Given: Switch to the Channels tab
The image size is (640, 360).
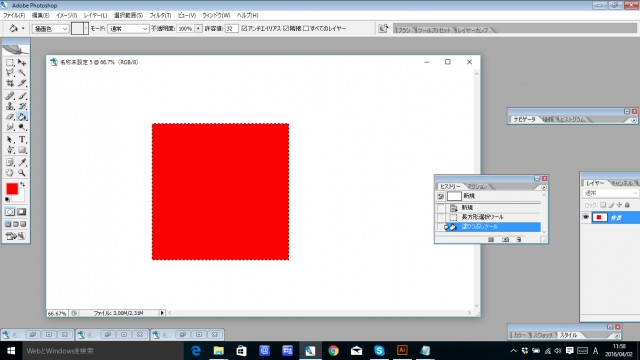Looking at the screenshot, I should 622,183.
